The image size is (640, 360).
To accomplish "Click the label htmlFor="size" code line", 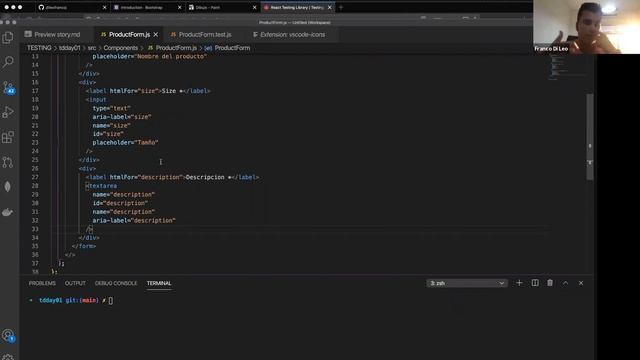I will click(x=148, y=91).
